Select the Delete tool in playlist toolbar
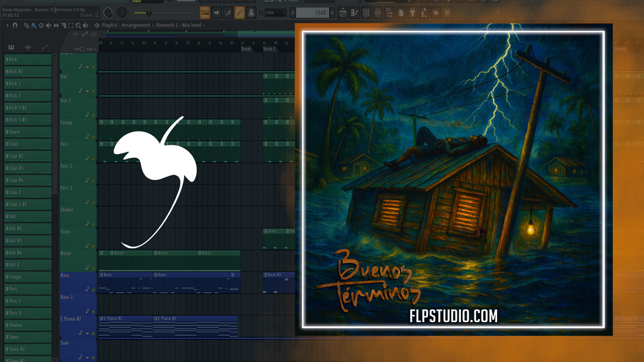Screen dimensions: 644x362 tap(41, 25)
